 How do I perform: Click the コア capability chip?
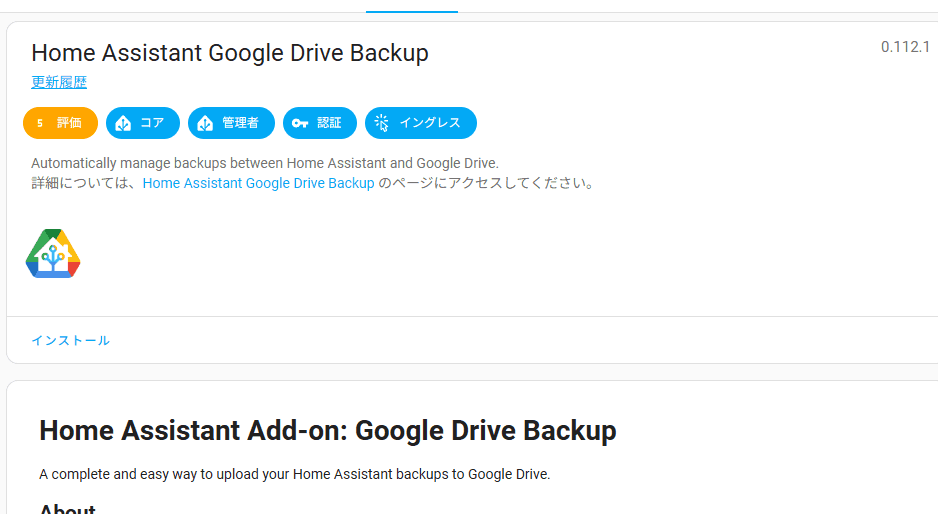[x=143, y=123]
